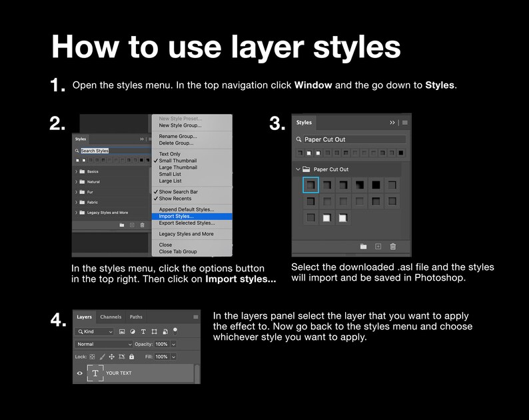Uncheck Show Search Bar menu item
This screenshot has width=529, height=420.
(x=179, y=192)
